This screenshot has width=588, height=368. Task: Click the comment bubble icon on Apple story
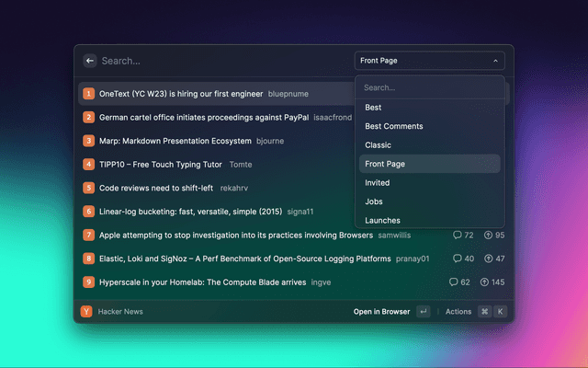[x=457, y=236]
